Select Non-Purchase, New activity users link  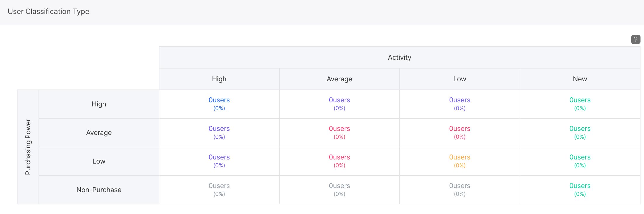coord(580,186)
